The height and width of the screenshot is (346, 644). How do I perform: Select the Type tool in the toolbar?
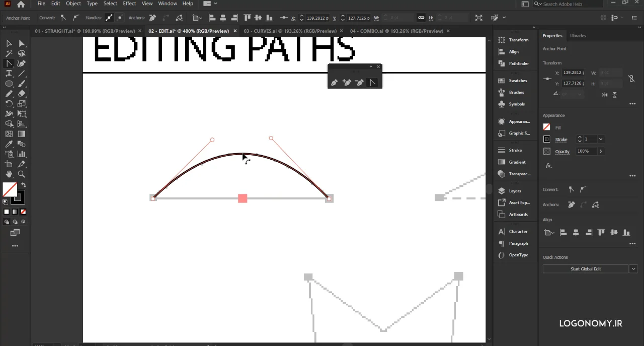coord(9,74)
